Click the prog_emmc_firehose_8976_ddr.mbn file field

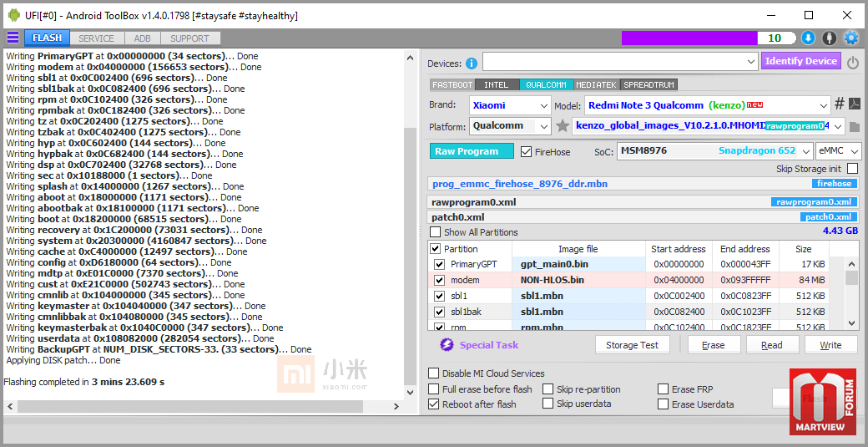pyautogui.click(x=643, y=183)
